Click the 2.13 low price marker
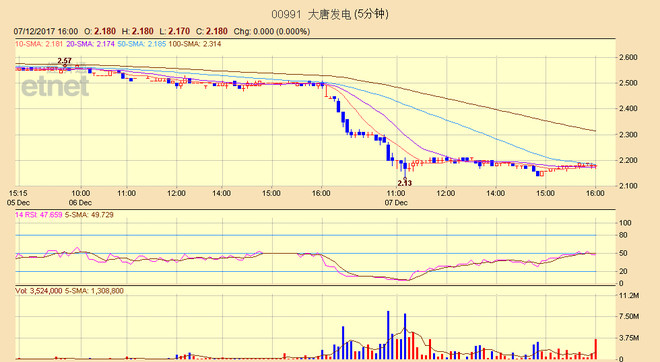660x362 pixels. 405,183
